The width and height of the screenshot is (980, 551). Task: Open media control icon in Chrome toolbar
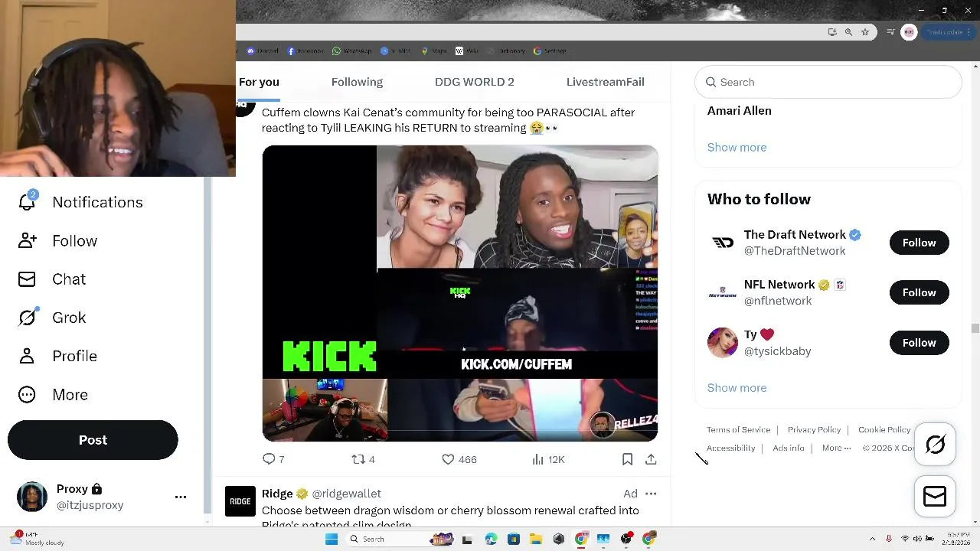[890, 32]
